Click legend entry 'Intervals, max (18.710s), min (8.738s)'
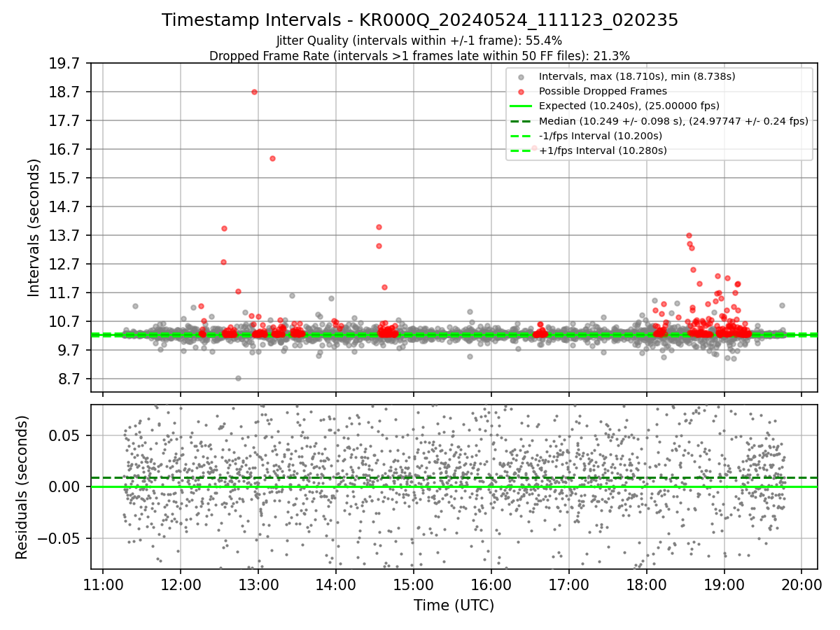This screenshot has width=840, height=630. click(x=637, y=76)
